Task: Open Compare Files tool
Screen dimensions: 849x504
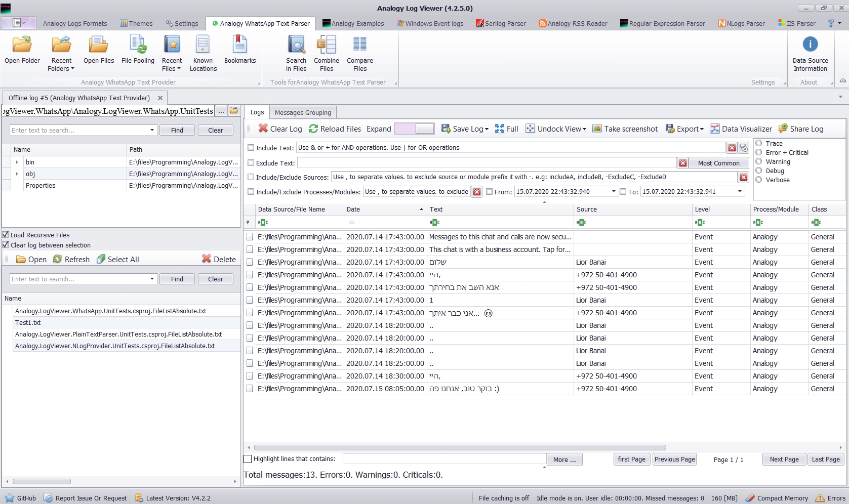Action: pyautogui.click(x=360, y=54)
